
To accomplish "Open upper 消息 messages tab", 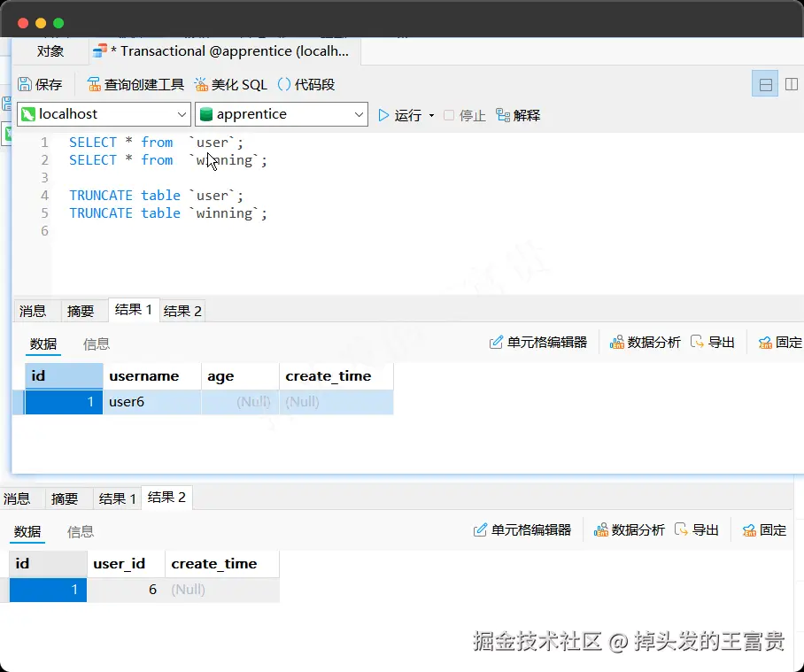I will point(33,311).
